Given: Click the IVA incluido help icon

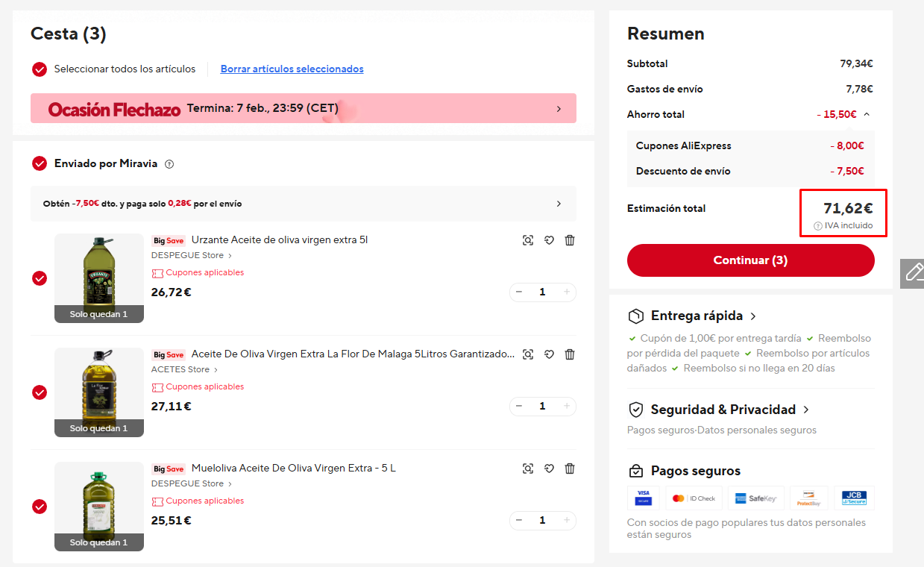Looking at the screenshot, I should click(x=818, y=225).
